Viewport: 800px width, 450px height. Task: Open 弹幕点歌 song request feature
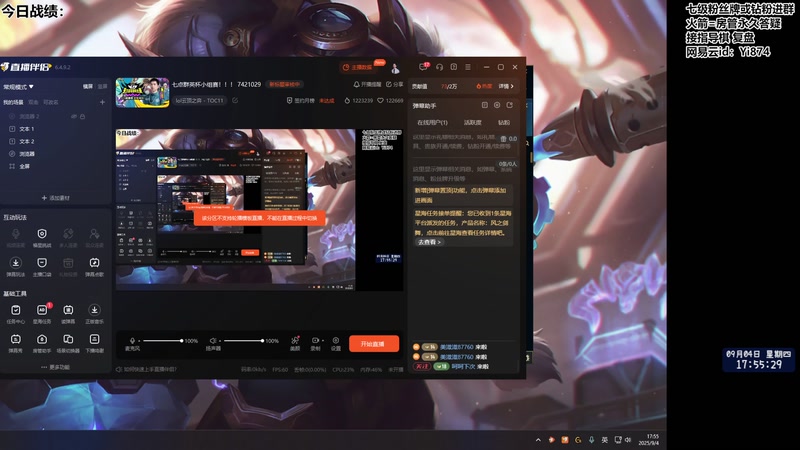(x=94, y=267)
